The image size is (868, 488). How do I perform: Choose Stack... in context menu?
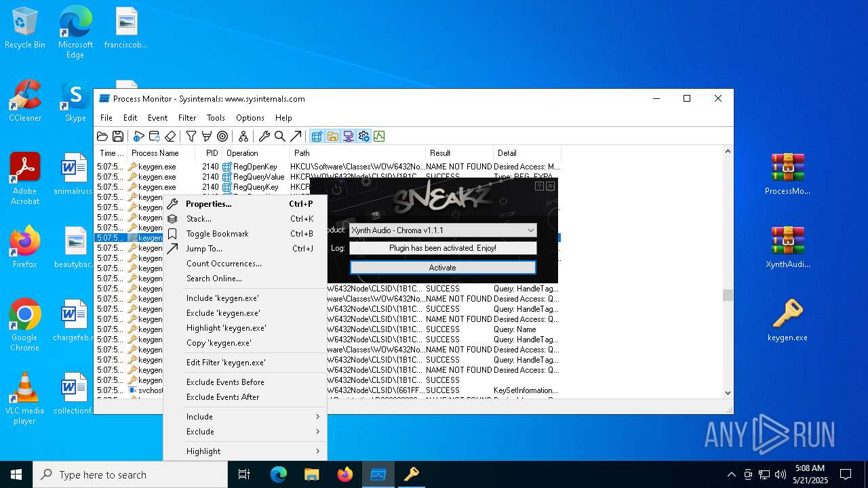tap(245, 219)
